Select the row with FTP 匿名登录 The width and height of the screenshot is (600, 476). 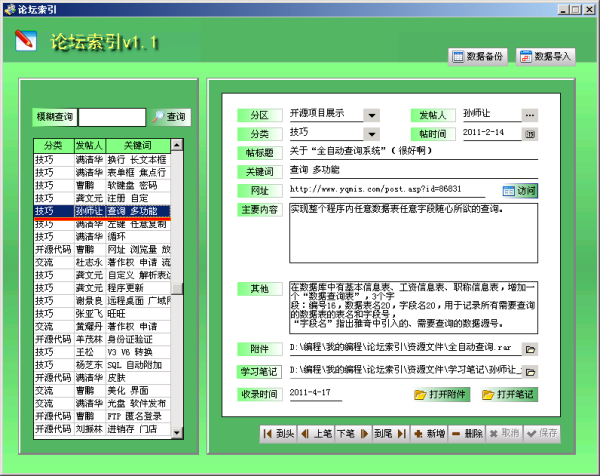coord(102,416)
